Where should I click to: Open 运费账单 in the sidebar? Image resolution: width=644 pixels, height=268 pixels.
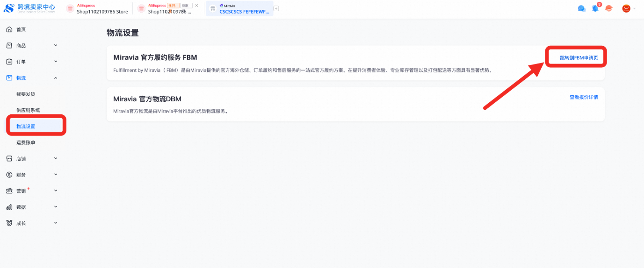pos(26,142)
